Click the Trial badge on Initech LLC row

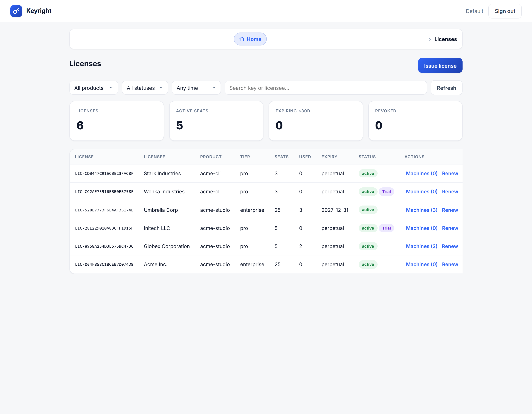point(386,228)
